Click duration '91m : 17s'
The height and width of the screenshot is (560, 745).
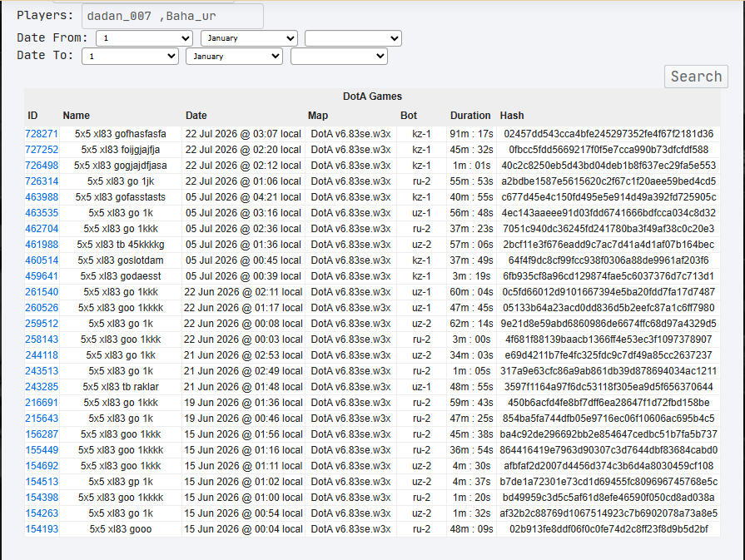click(x=472, y=134)
